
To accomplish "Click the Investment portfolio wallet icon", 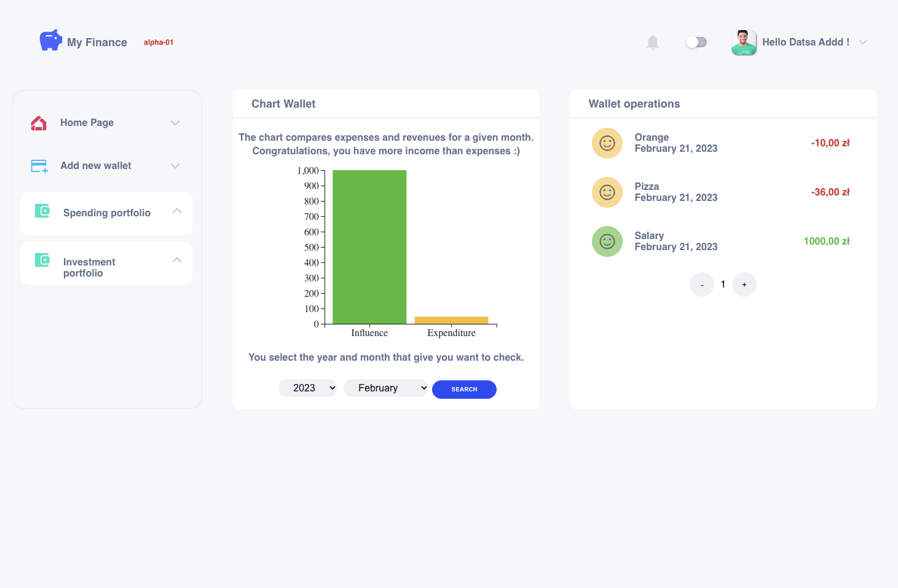I will [42, 260].
